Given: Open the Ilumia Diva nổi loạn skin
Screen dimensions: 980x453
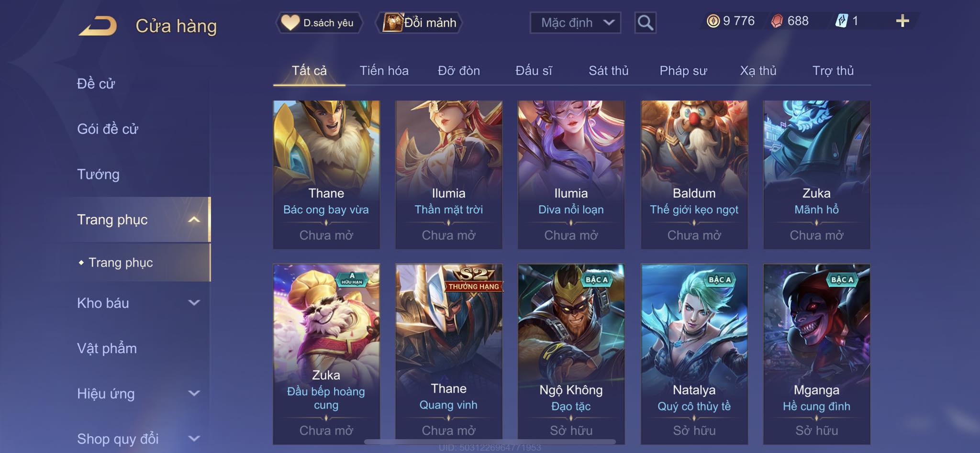Looking at the screenshot, I should (x=571, y=174).
